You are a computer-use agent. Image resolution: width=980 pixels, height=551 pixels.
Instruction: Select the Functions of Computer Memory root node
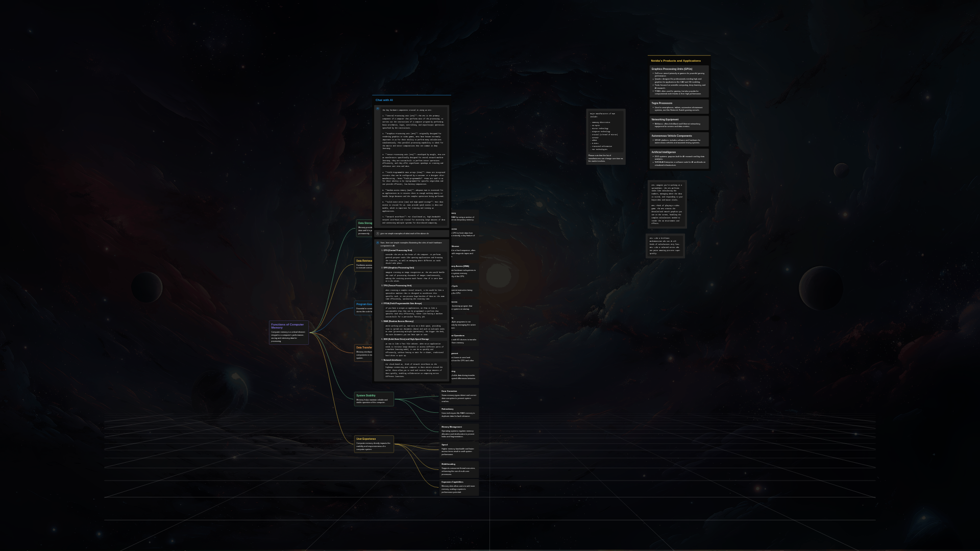pos(288,333)
